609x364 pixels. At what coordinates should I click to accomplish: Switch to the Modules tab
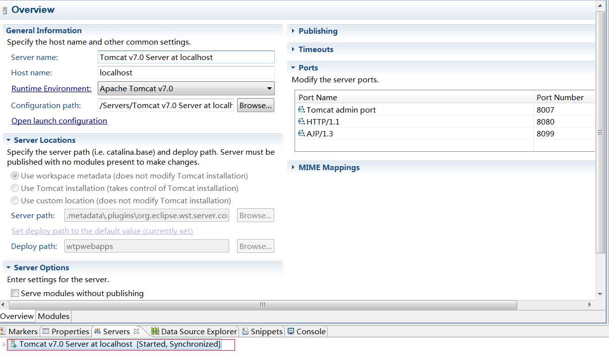[54, 316]
